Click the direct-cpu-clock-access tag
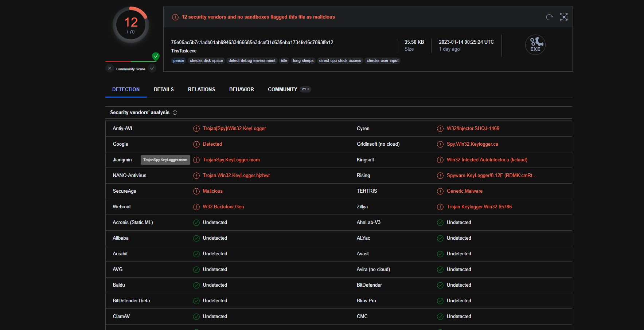 340,61
